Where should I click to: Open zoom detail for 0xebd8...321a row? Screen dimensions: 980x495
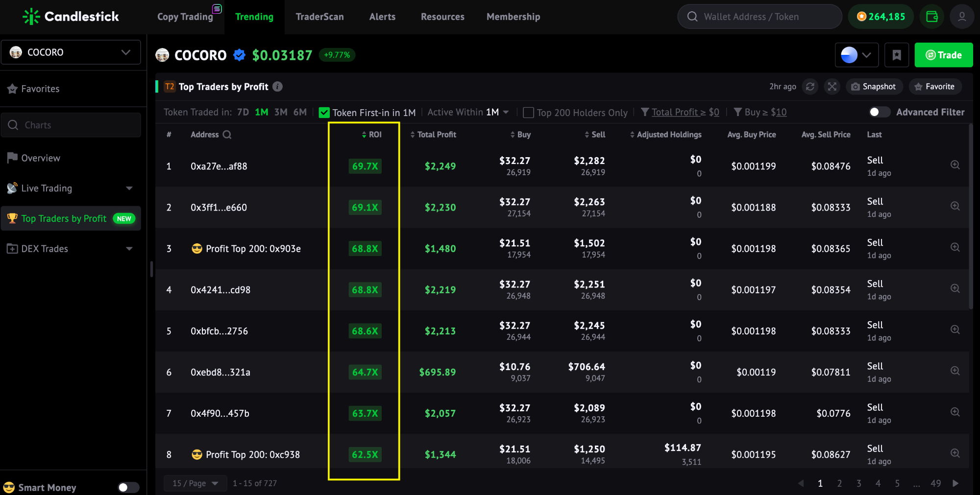955,371
